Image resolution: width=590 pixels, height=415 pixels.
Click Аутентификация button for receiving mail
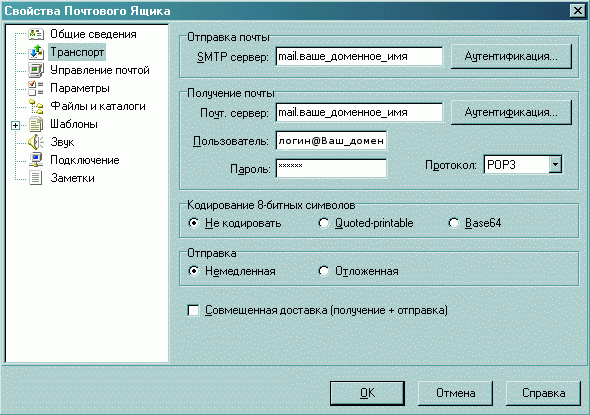click(511, 112)
